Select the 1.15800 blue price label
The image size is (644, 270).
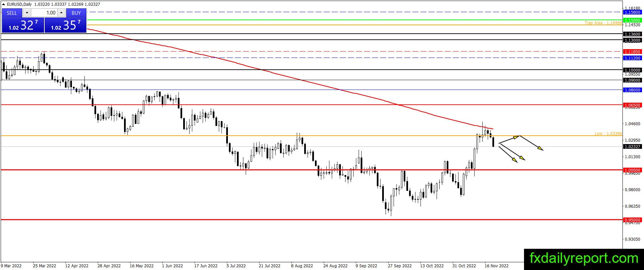[632, 12]
